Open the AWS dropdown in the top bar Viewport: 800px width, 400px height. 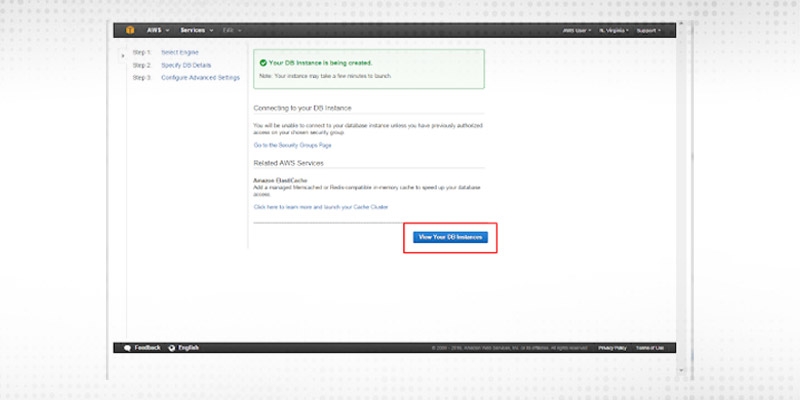(158, 30)
